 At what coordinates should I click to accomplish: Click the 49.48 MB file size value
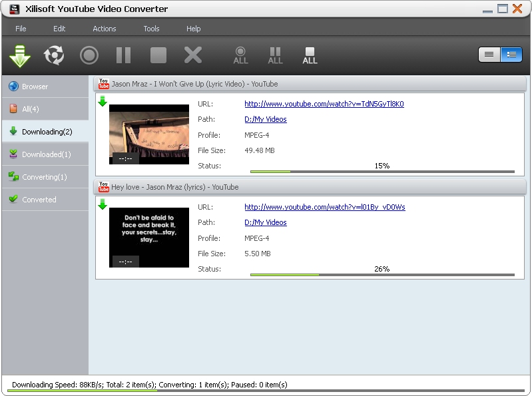260,150
